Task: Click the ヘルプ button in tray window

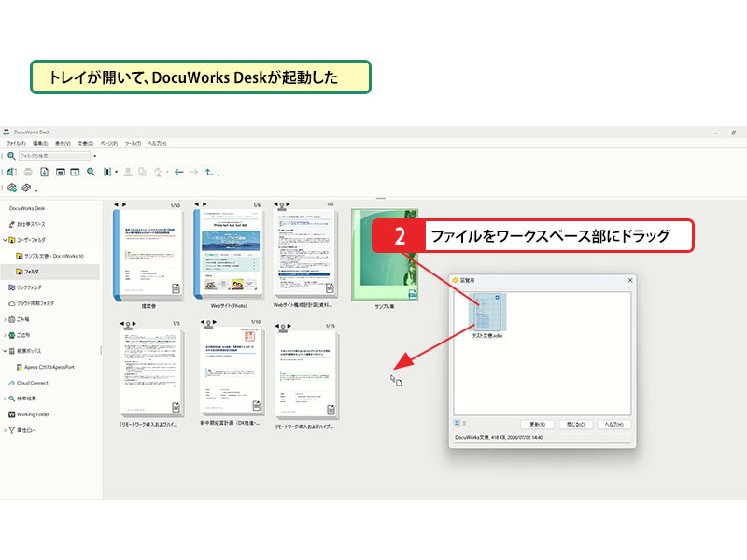Action: pos(614,425)
